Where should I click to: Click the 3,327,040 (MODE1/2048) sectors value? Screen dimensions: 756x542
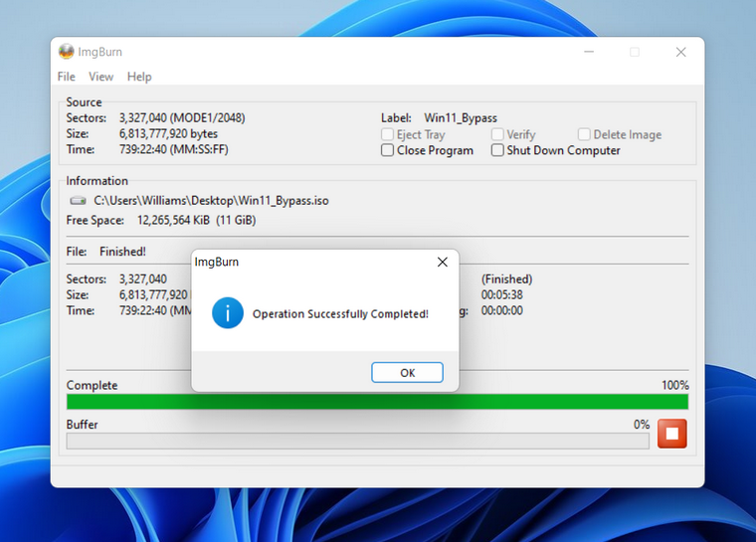[182, 118]
